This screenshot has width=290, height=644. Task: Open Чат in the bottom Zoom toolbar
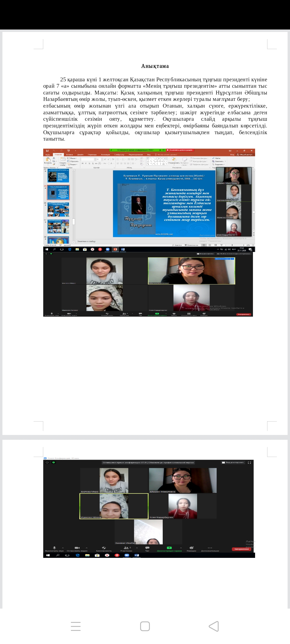tap(147, 549)
